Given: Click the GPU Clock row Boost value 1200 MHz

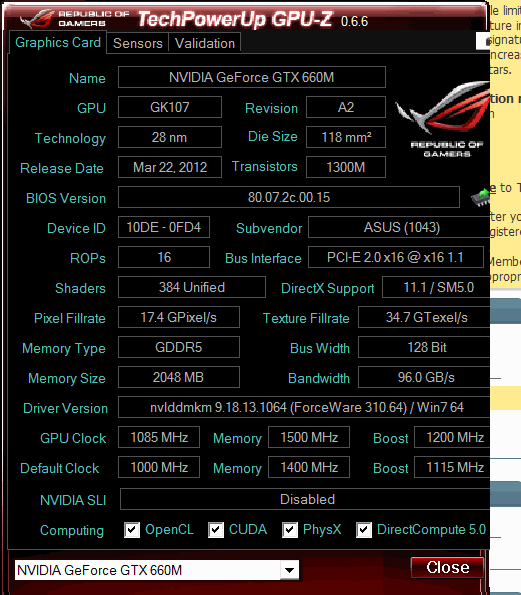Looking at the screenshot, I should 452,437.
